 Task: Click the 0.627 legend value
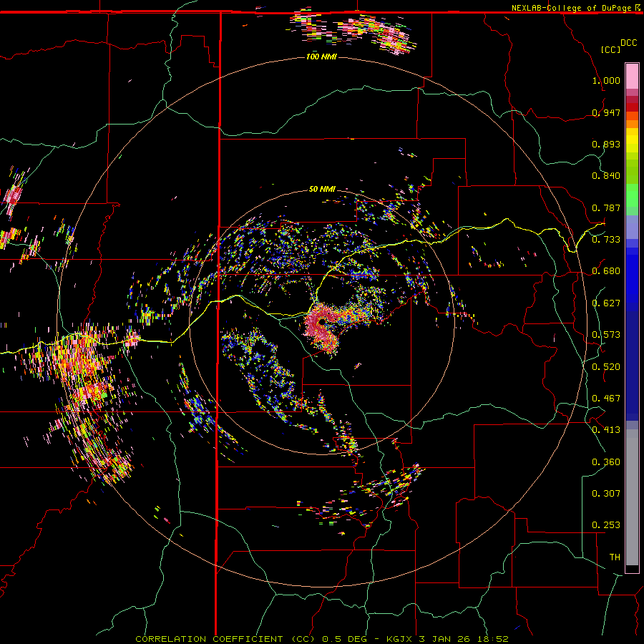tap(606, 303)
